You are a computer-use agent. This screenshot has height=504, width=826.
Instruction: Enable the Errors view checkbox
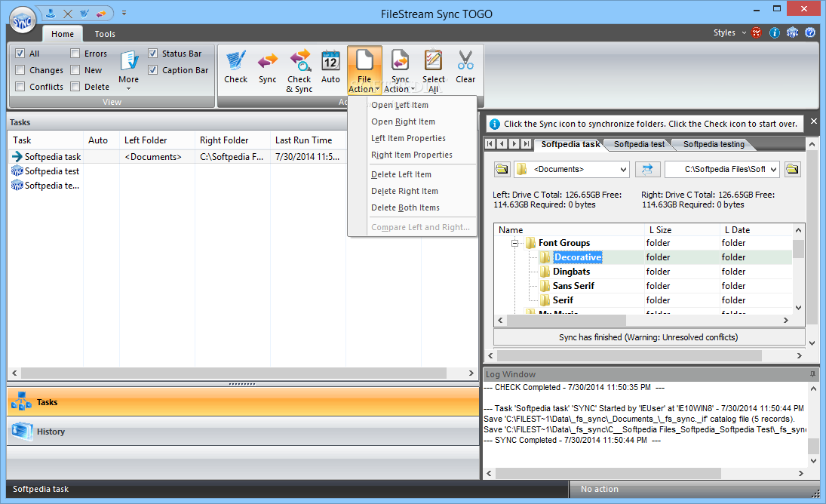[75, 53]
